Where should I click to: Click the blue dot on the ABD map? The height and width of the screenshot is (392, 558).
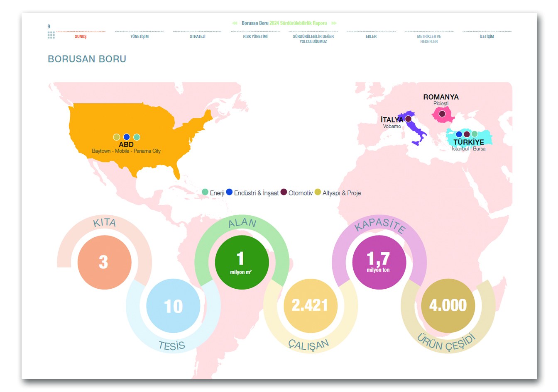(x=127, y=137)
